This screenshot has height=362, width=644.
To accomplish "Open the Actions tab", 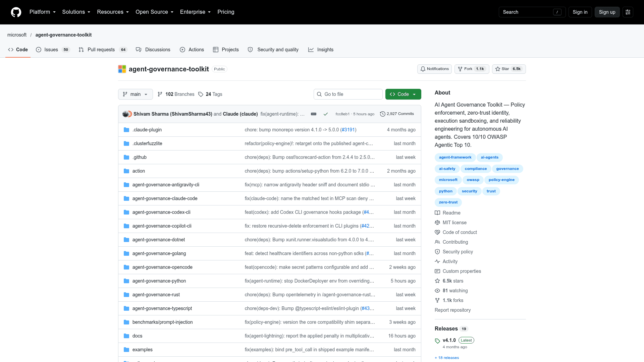I will [192, 50].
